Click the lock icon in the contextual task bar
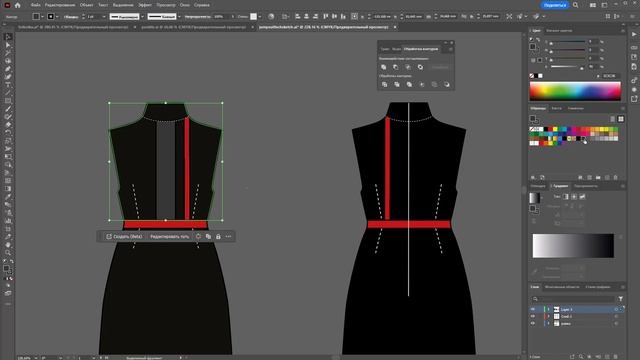Viewport: 640px width, 360px height. click(218, 236)
